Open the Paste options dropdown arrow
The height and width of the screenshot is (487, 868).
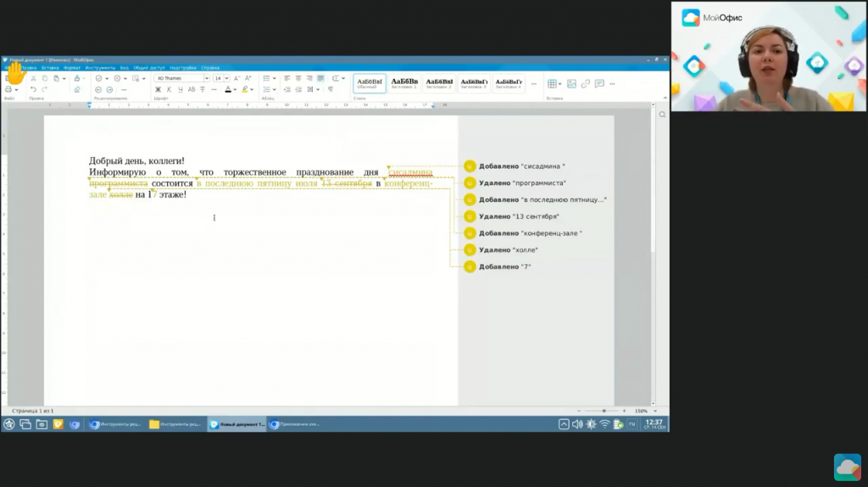pos(64,79)
